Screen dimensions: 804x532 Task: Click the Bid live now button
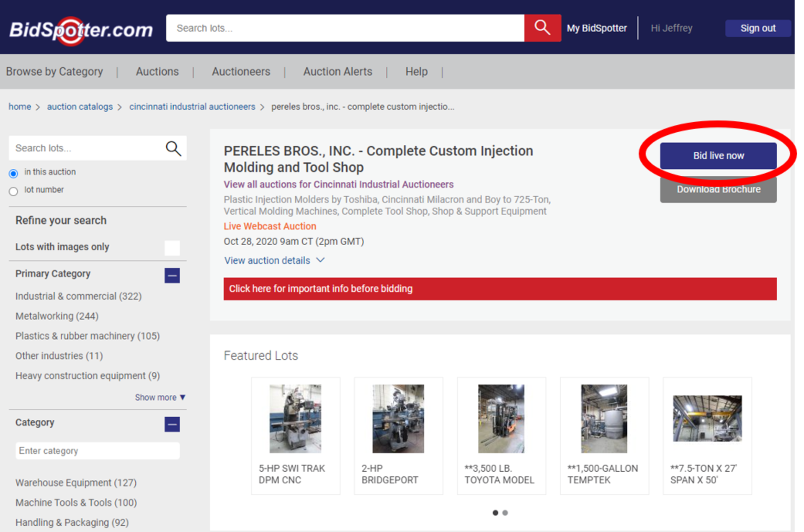718,156
